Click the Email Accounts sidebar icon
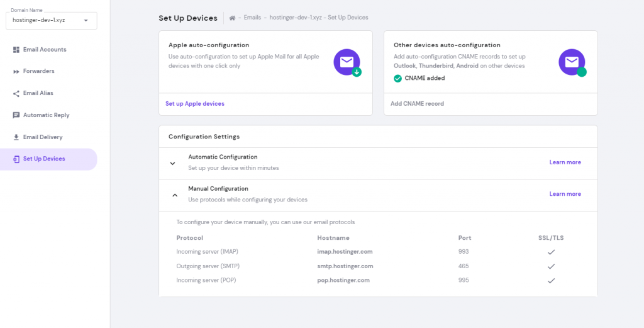This screenshot has width=644, height=328. click(16, 50)
